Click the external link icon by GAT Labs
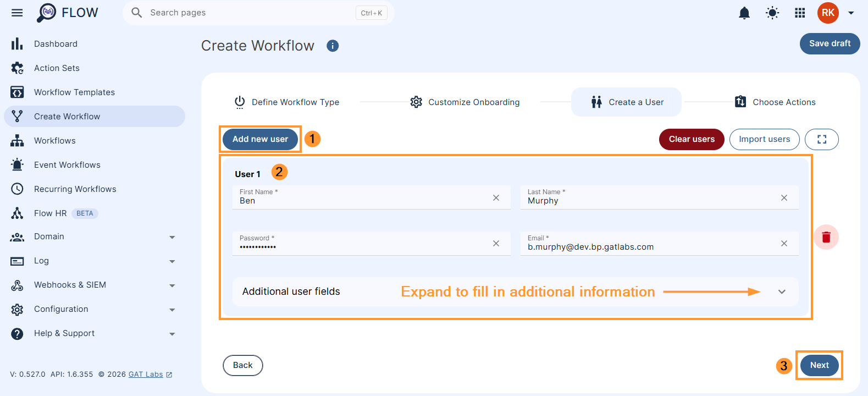 pos(169,375)
